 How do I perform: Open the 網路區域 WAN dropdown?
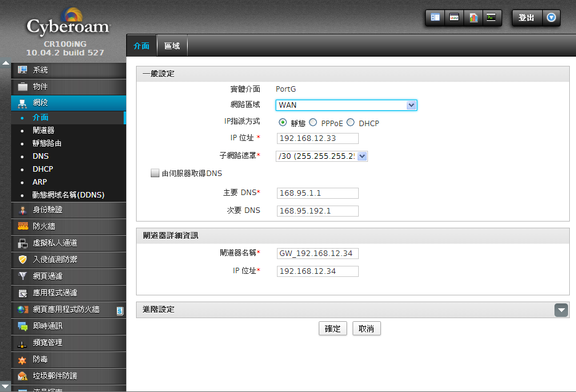click(x=346, y=105)
